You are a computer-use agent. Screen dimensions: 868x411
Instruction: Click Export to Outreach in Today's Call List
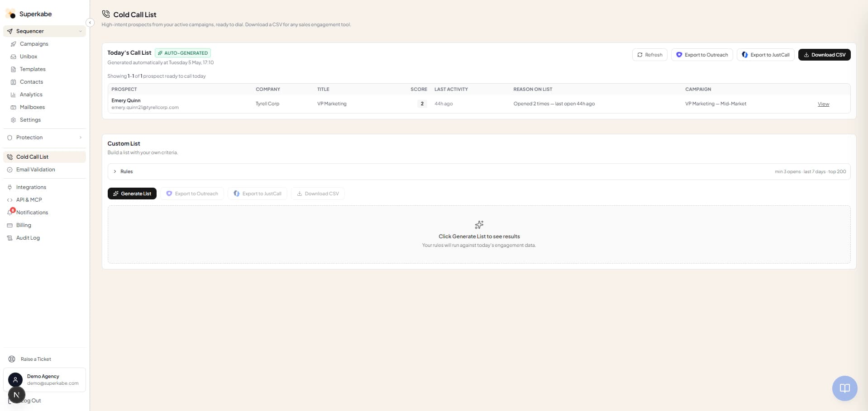coord(701,55)
